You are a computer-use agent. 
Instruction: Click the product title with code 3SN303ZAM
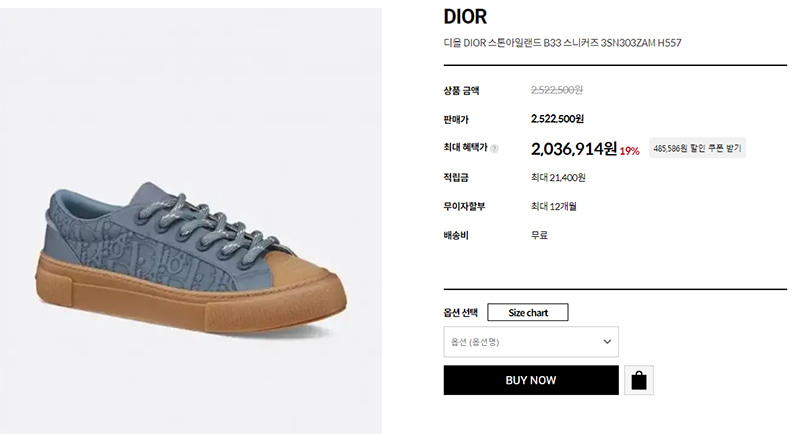click(562, 43)
